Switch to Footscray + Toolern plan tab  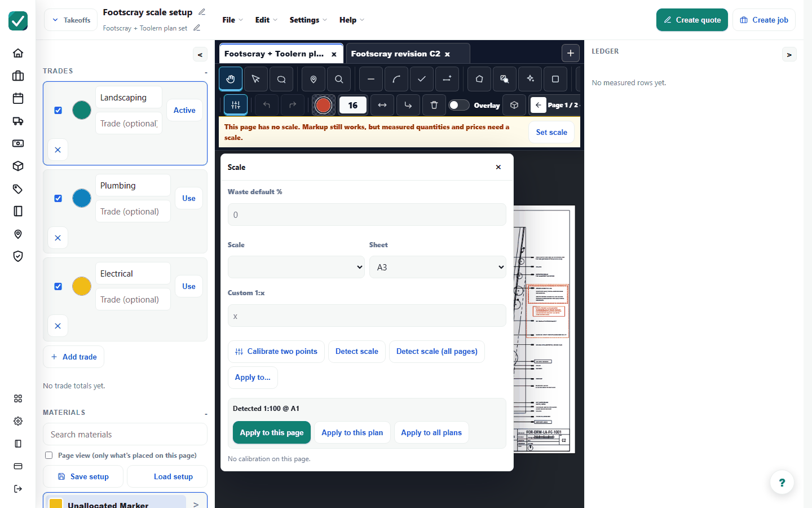point(274,54)
